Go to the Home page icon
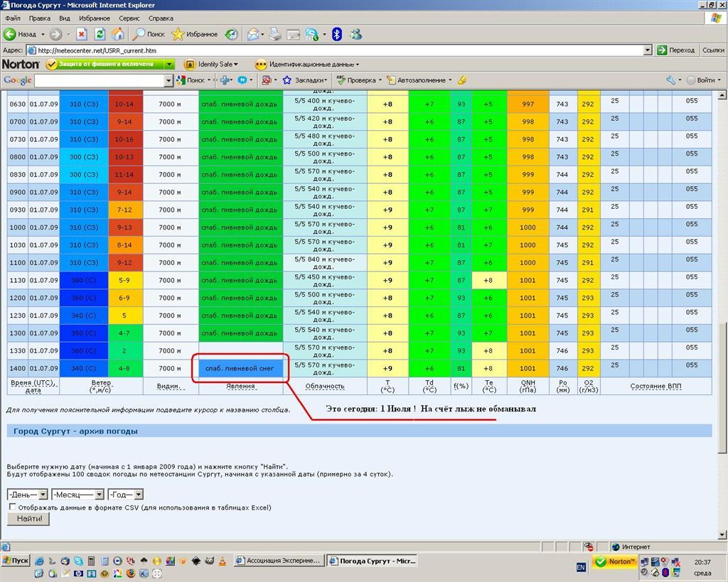The height and width of the screenshot is (582, 728). tap(117, 33)
